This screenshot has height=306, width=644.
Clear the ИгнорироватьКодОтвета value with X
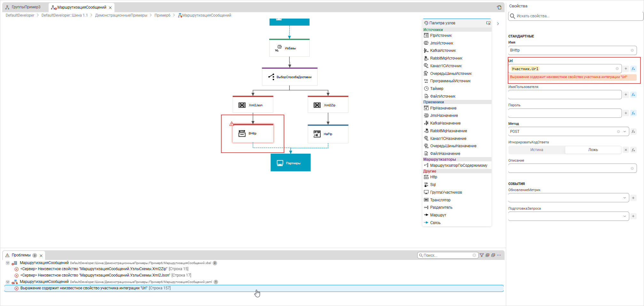pyautogui.click(x=626, y=150)
